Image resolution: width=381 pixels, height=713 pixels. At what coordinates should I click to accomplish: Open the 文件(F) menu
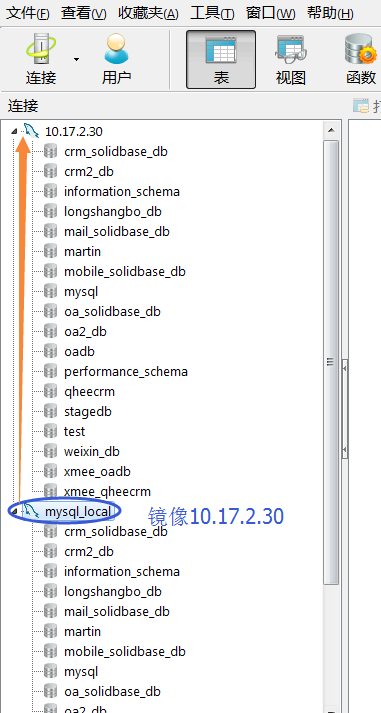(28, 13)
